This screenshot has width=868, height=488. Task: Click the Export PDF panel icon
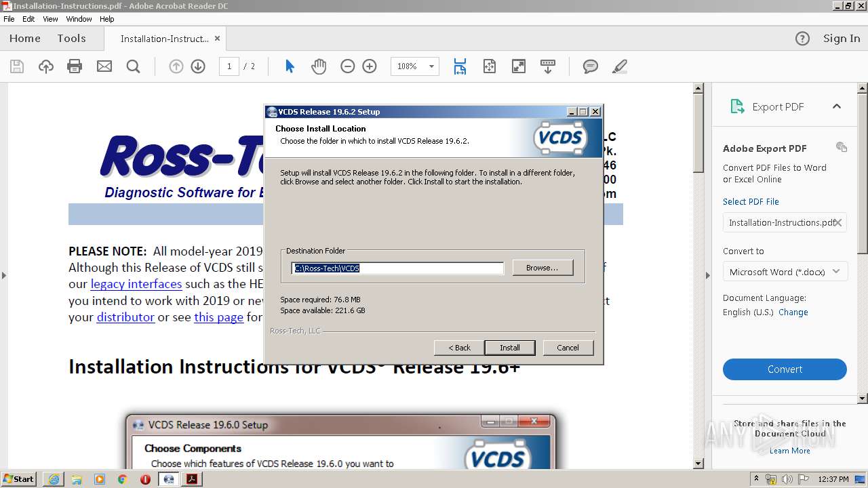click(737, 106)
